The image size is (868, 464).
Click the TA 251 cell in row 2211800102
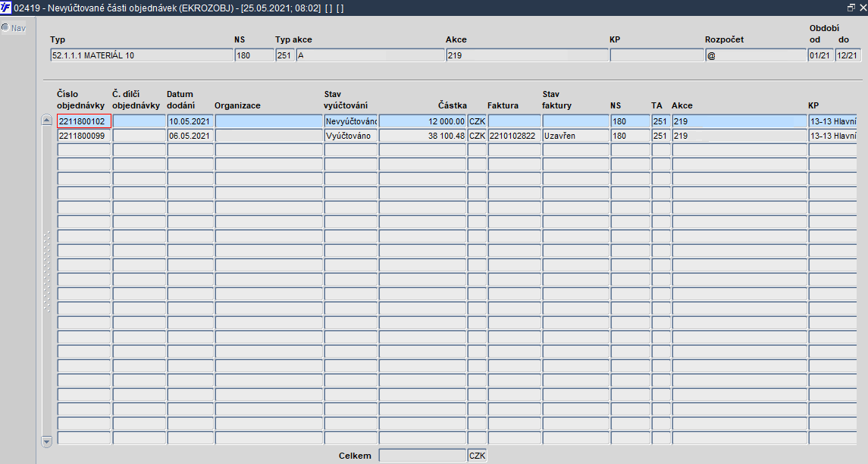661,121
